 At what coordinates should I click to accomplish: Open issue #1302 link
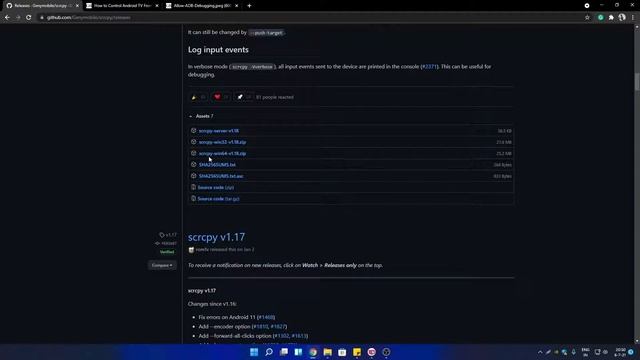pyautogui.click(x=282, y=336)
